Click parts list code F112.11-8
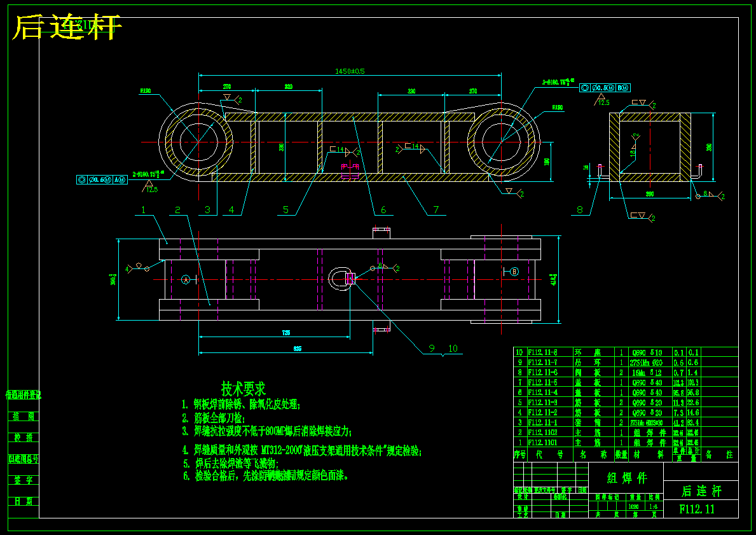756x535 pixels. coord(543,352)
